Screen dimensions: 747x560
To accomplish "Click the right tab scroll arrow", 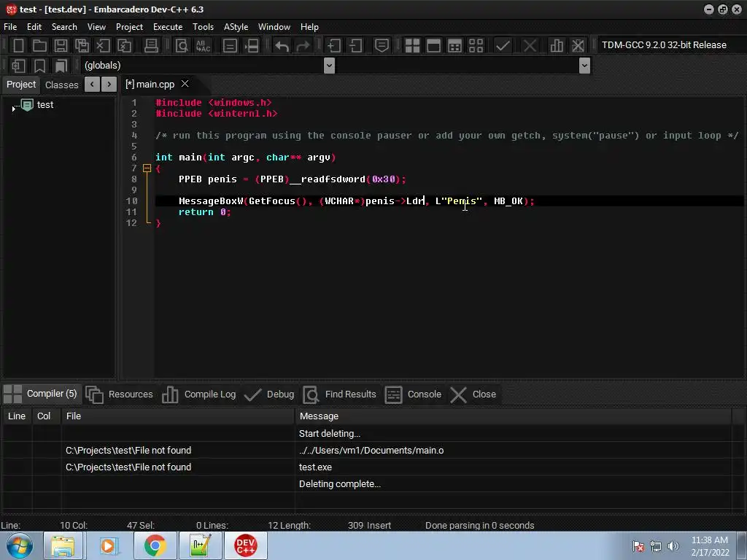I will pos(109,85).
